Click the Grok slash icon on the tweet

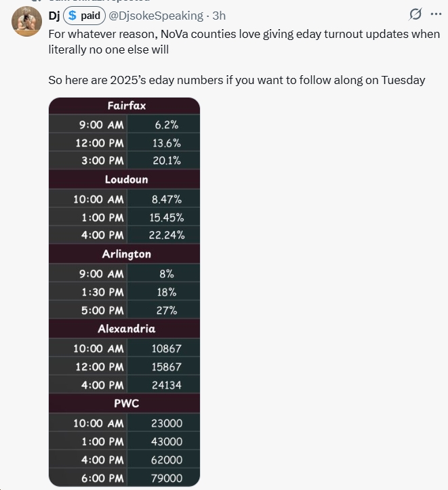pos(417,14)
